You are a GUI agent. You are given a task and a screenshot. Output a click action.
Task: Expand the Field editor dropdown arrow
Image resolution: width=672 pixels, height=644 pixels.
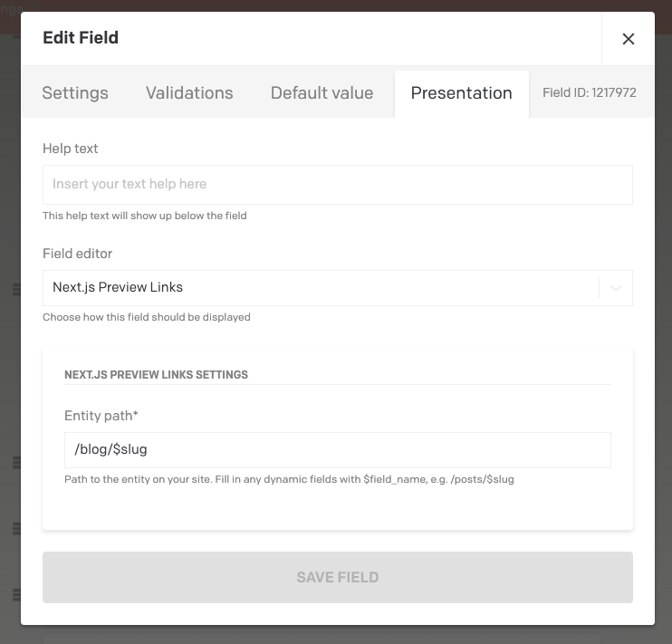coord(616,288)
